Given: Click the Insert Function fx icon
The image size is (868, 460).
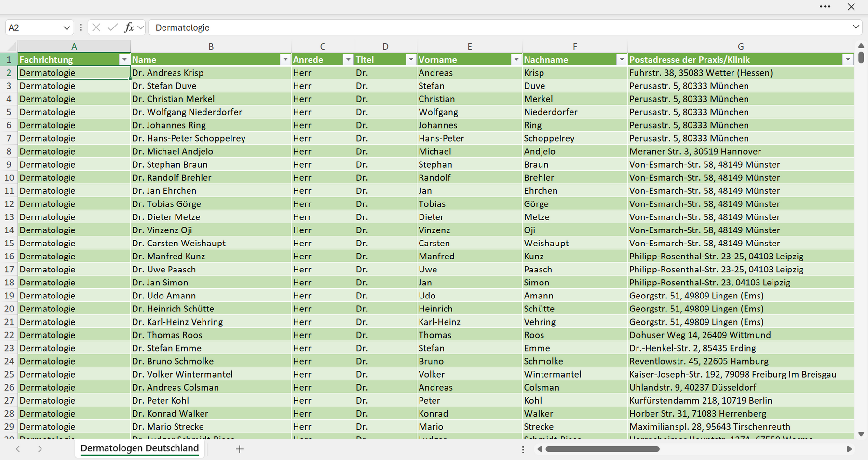Looking at the screenshot, I should 129,27.
